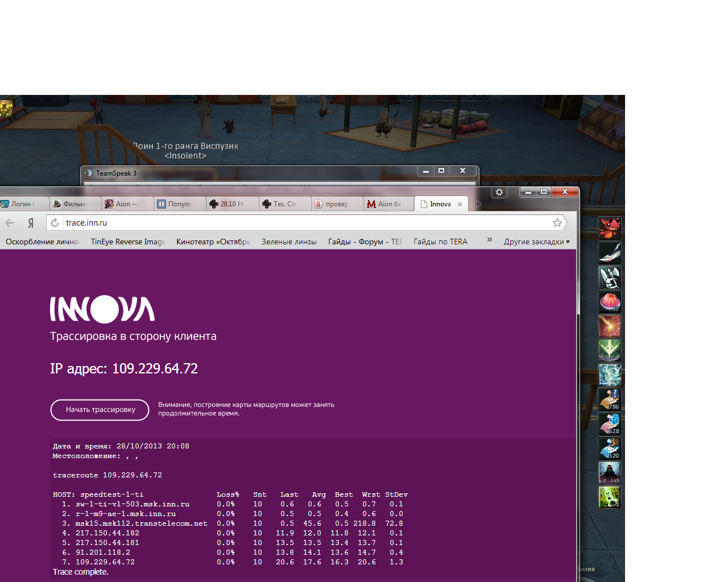Image resolution: width=728 pixels, height=582 pixels.
Task: Switch to the Фильмы tab
Action: point(75,204)
